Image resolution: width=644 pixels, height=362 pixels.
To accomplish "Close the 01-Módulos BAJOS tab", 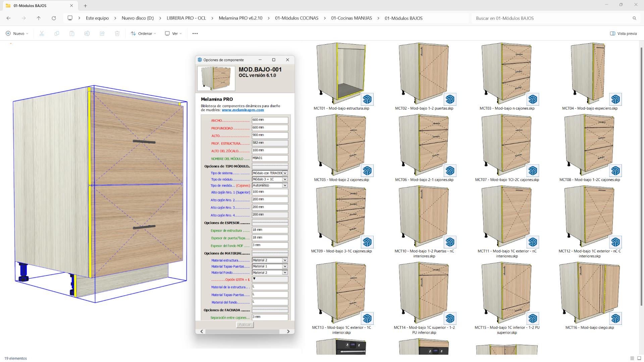I will 71,6.
